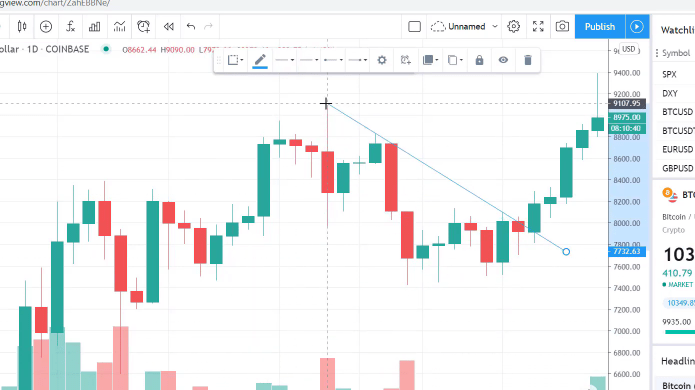Click the Publish button
695x390 pixels.
(x=600, y=27)
